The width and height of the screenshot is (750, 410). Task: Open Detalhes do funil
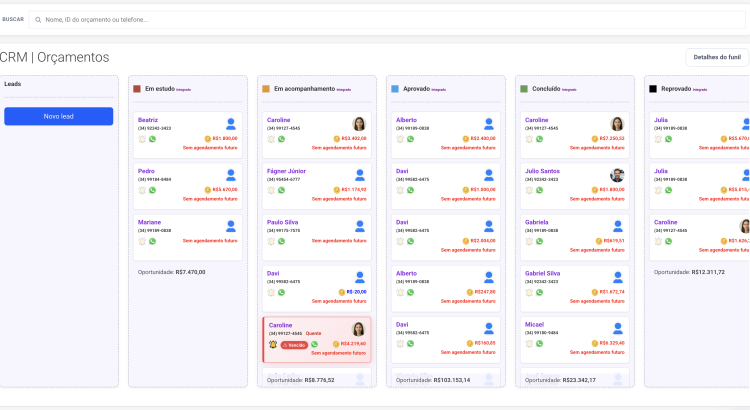(717, 57)
